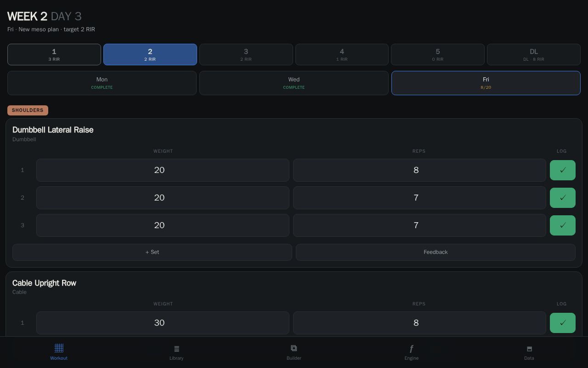Edit weight field of Lateral Raise set 2
The height and width of the screenshot is (368, 588).
[x=163, y=198]
